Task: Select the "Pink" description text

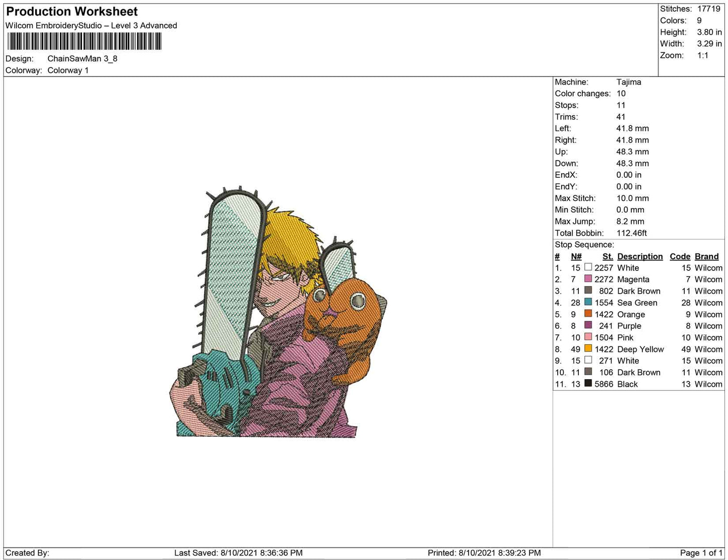Action: coord(625,337)
